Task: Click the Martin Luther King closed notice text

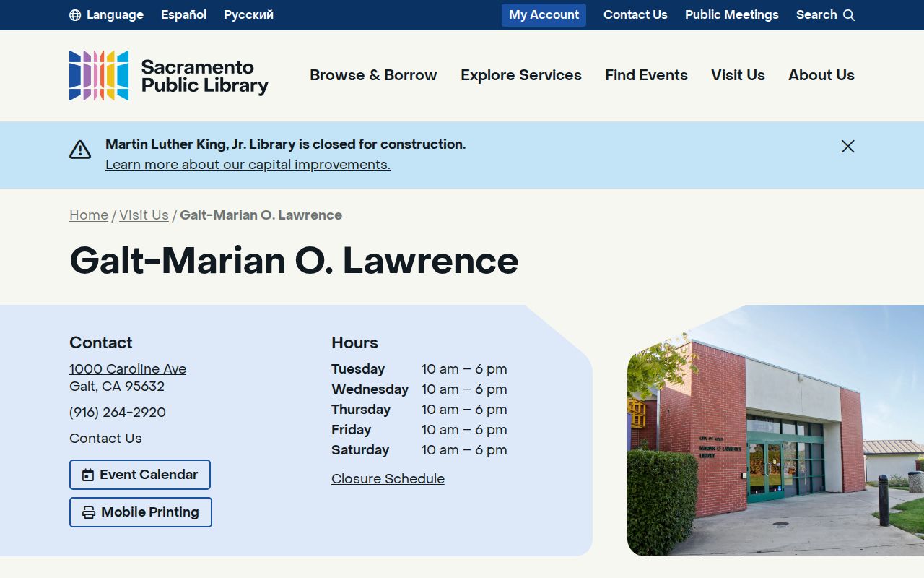Action: pos(285,144)
